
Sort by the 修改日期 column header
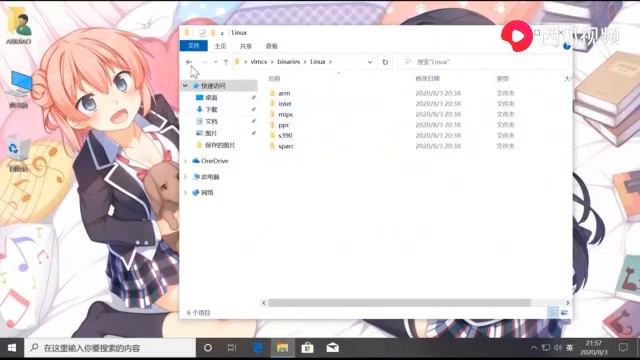[x=427, y=78]
